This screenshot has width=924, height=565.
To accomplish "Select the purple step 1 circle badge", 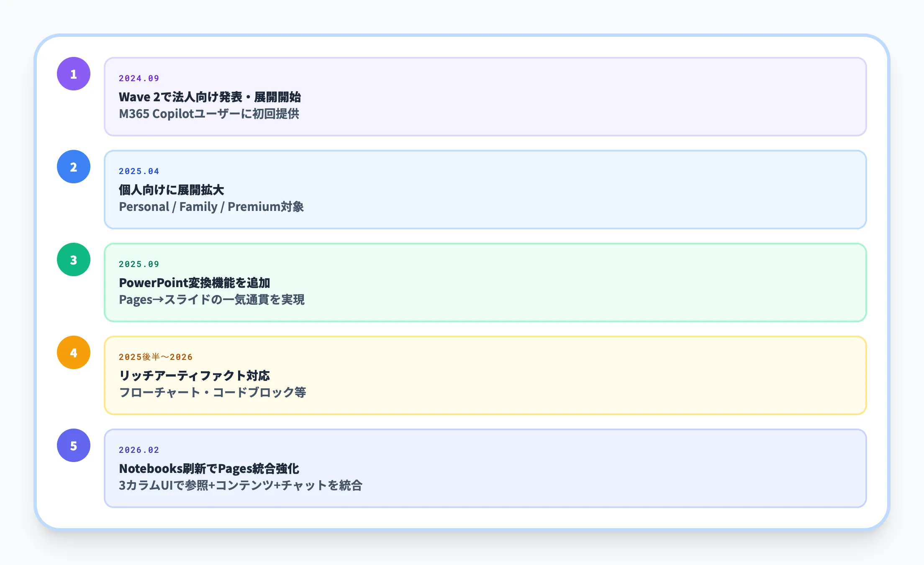I will point(73,74).
